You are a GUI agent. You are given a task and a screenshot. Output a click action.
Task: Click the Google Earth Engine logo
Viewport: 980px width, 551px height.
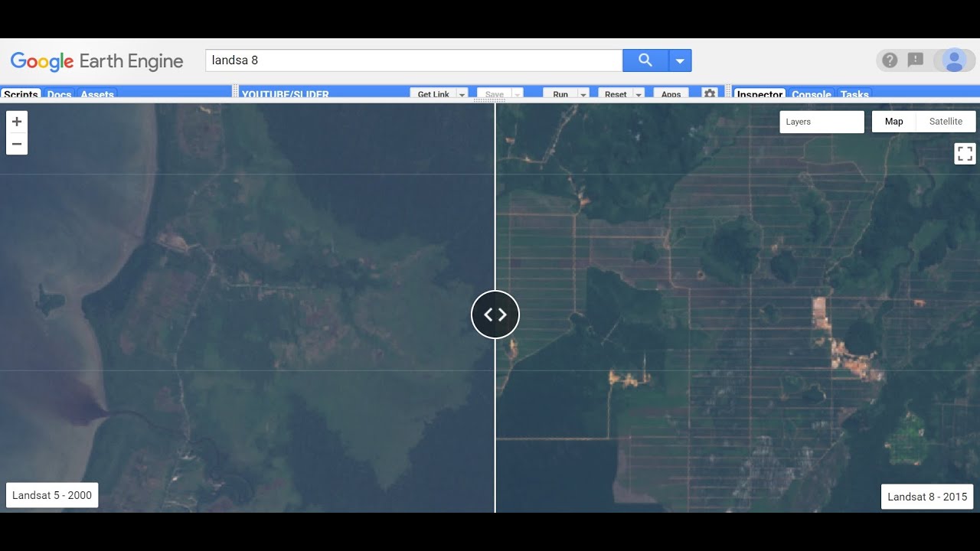(x=97, y=61)
